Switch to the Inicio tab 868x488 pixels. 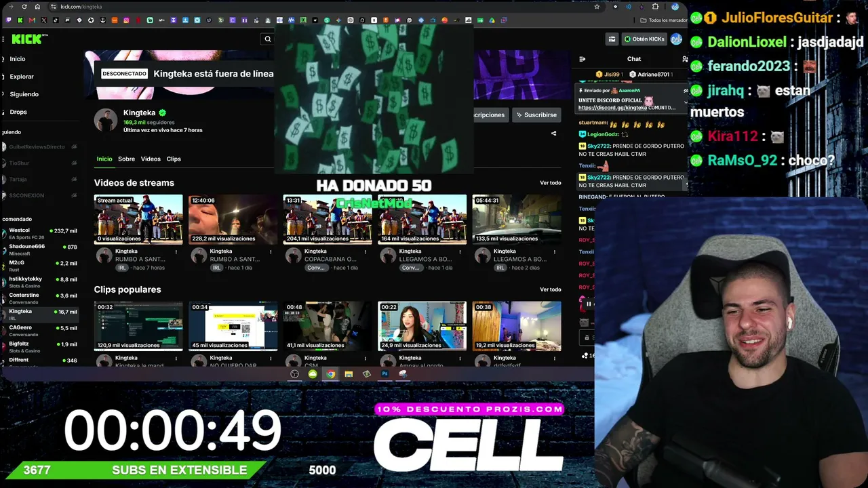[104, 159]
